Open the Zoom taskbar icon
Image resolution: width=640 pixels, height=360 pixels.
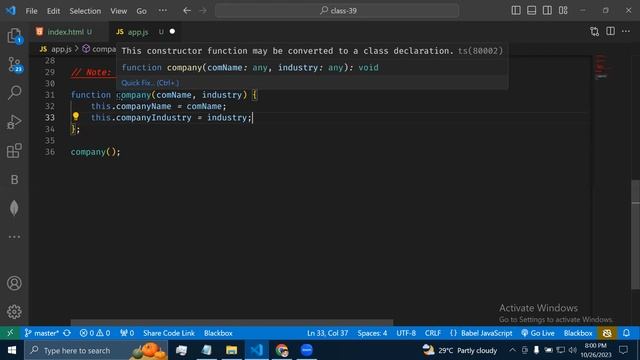(x=306, y=350)
